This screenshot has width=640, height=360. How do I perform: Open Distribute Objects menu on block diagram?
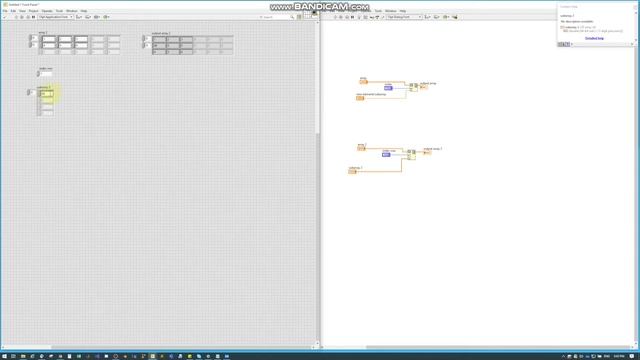[x=436, y=17]
